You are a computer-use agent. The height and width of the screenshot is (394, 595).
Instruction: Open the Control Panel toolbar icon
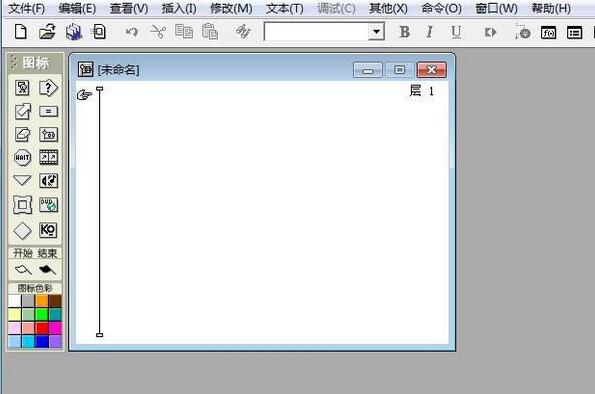[523, 32]
